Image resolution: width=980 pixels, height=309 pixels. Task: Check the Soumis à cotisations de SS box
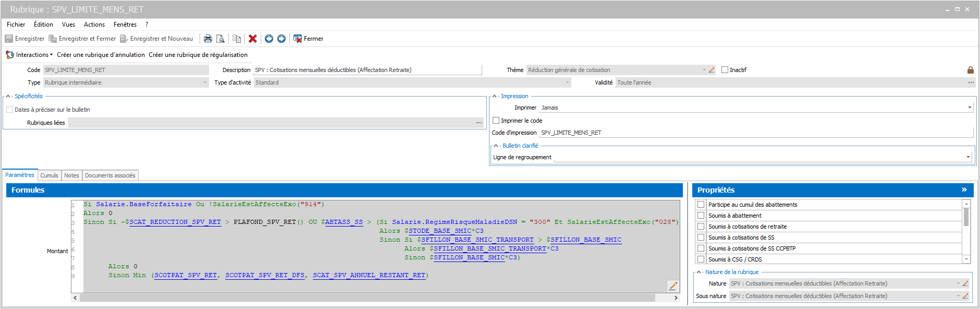point(701,237)
